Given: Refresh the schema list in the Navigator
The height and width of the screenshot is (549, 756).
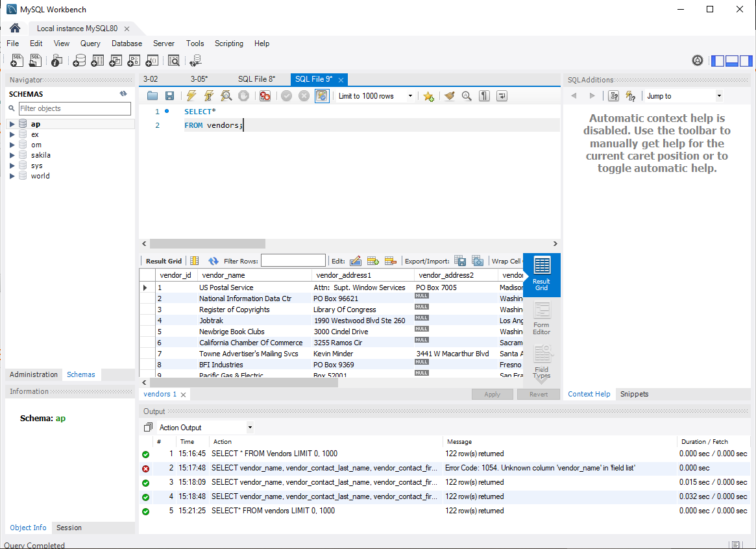Looking at the screenshot, I should (123, 93).
